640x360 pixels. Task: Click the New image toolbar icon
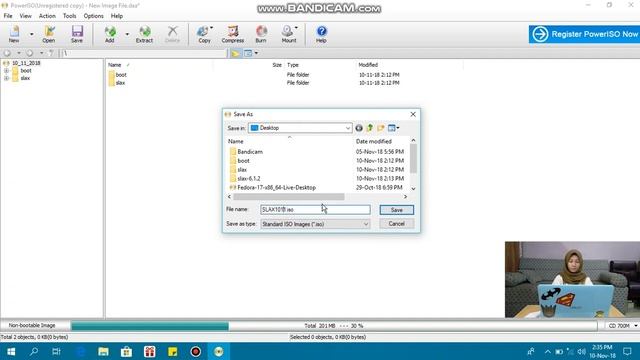[14, 34]
